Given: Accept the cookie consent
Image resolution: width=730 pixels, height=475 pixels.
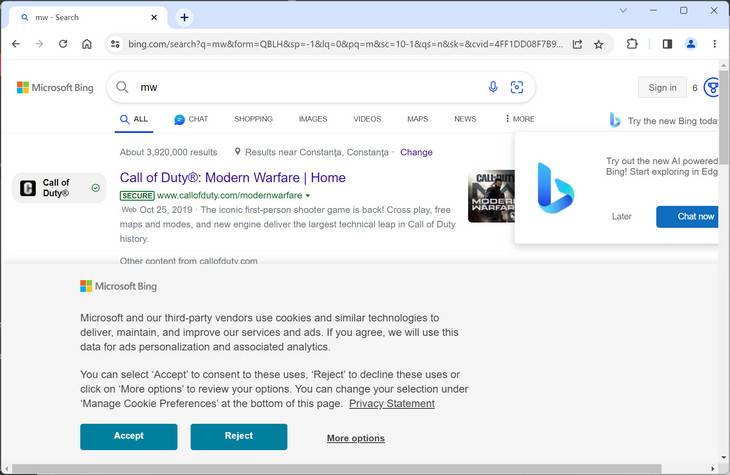Looking at the screenshot, I should 129,437.
